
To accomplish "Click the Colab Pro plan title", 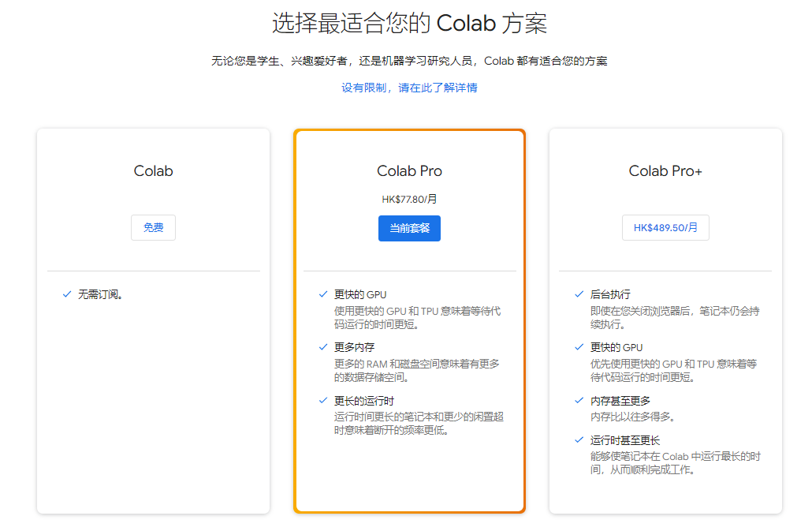I will point(409,171).
